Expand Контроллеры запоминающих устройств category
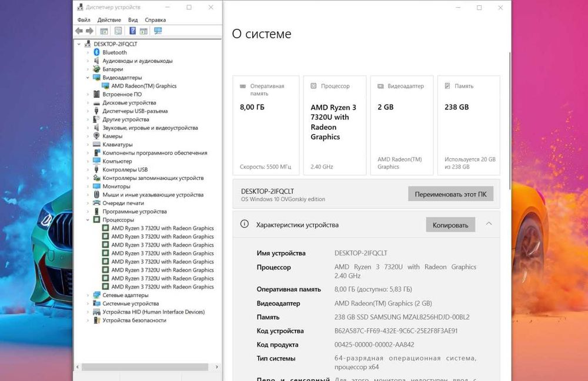The image size is (588, 381). [x=88, y=178]
